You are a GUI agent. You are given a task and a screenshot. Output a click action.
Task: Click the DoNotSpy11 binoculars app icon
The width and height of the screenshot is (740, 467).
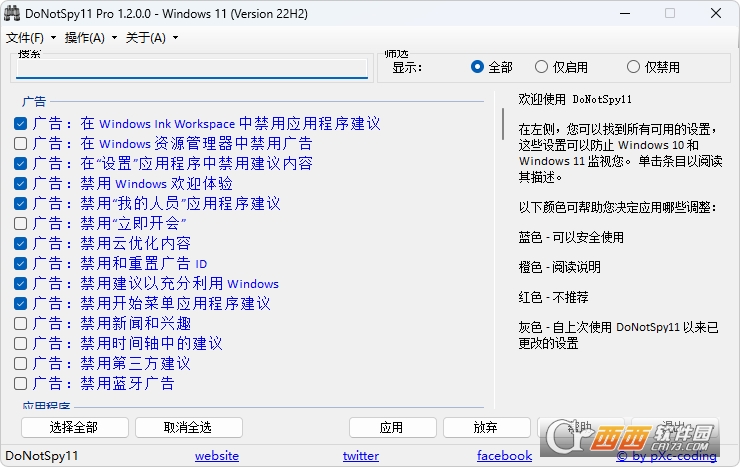coord(11,13)
